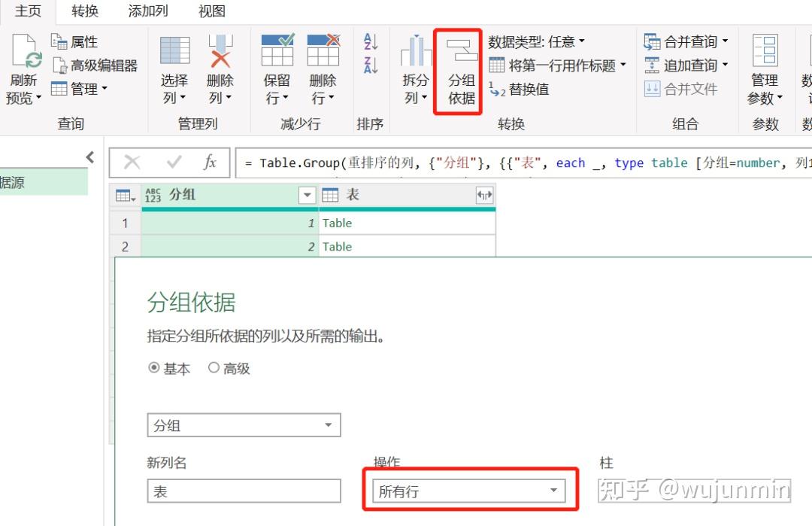
Task: Open 属性 properties
Action: pos(74,41)
